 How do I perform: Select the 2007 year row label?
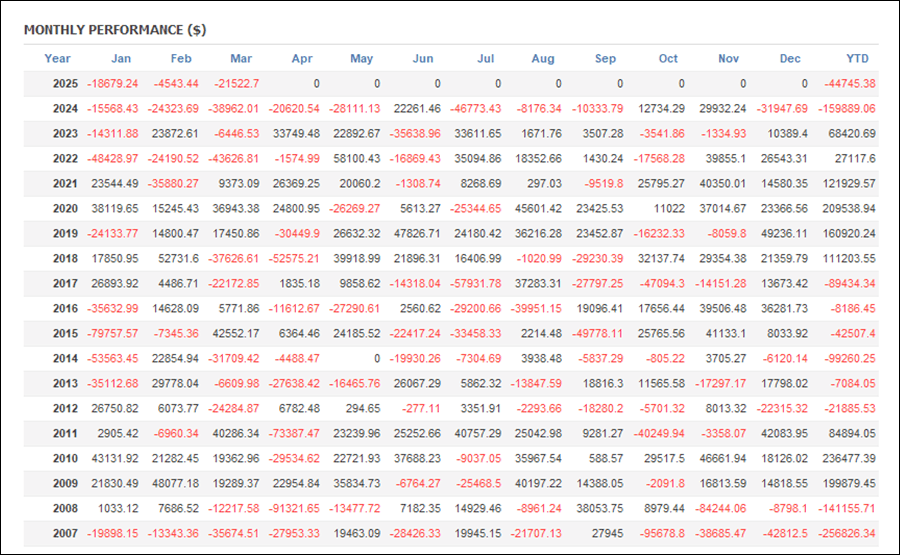(x=65, y=534)
